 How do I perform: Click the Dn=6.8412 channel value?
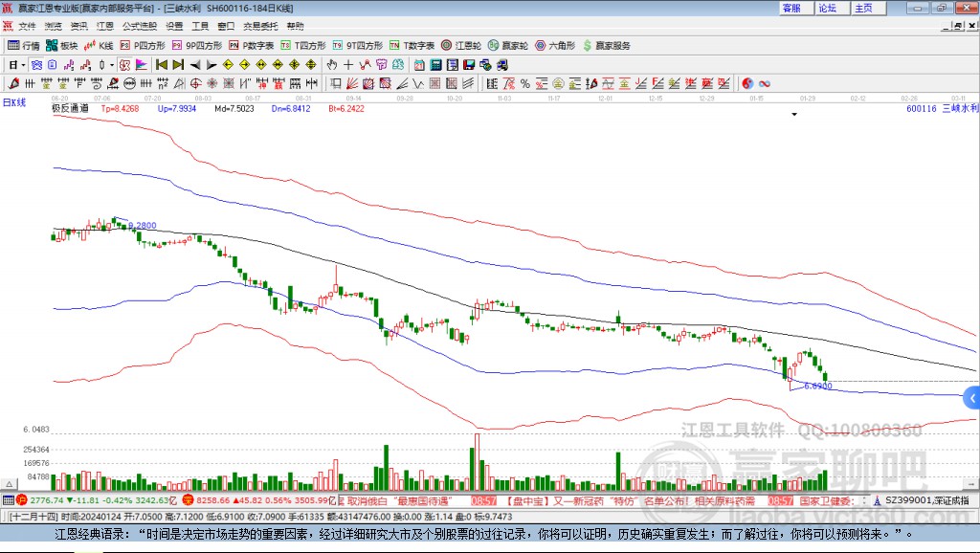pos(291,109)
